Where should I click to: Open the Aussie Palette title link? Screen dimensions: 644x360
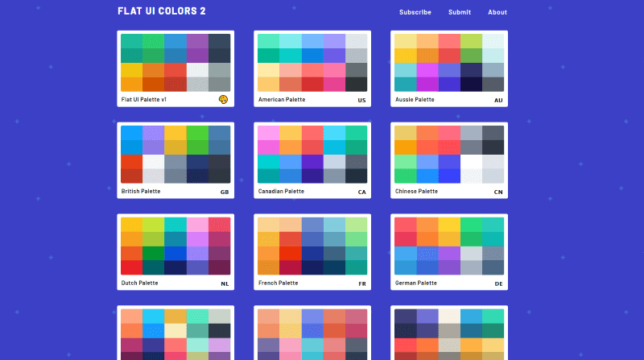point(415,99)
